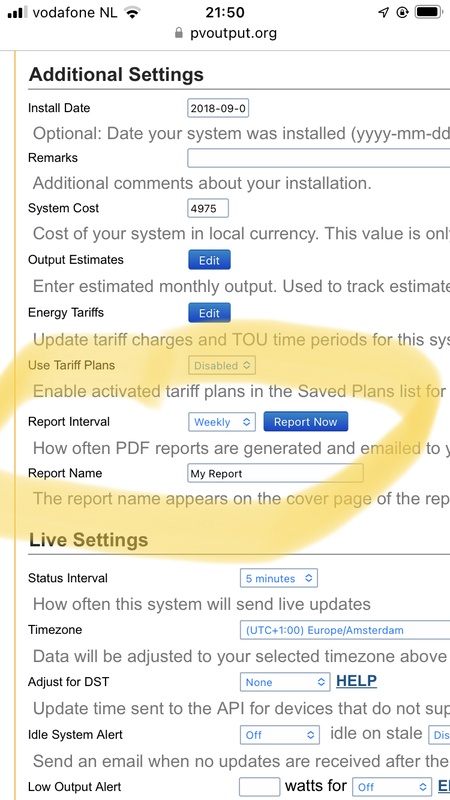Open the DST HELP link
The width and height of the screenshot is (450, 800).
357,681
